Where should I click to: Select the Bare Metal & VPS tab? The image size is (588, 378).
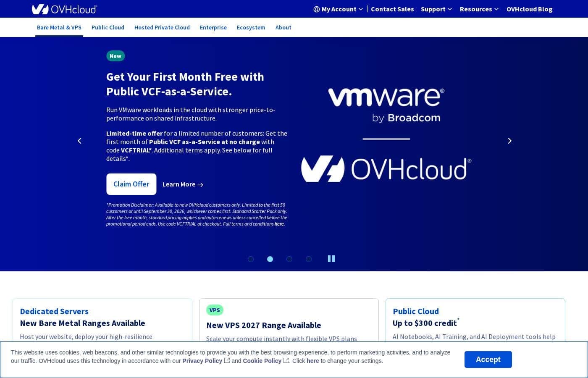59,27
